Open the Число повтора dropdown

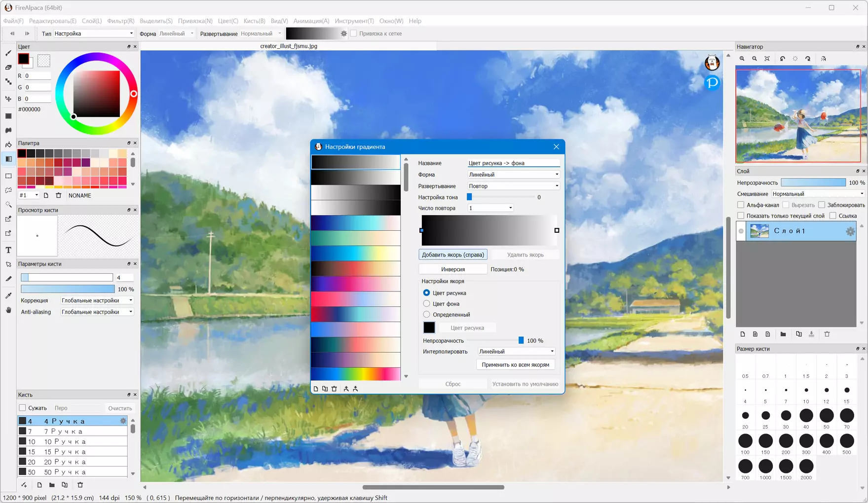coord(491,208)
